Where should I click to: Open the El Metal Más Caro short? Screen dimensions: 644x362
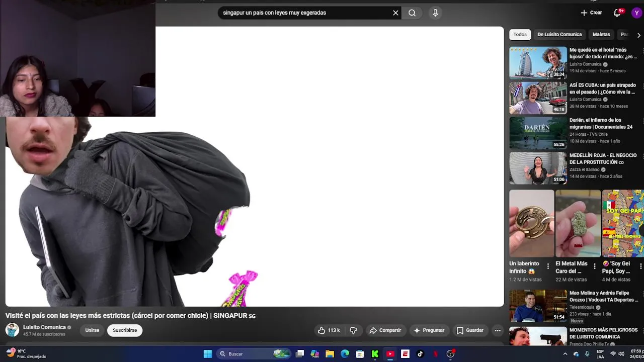(x=578, y=223)
